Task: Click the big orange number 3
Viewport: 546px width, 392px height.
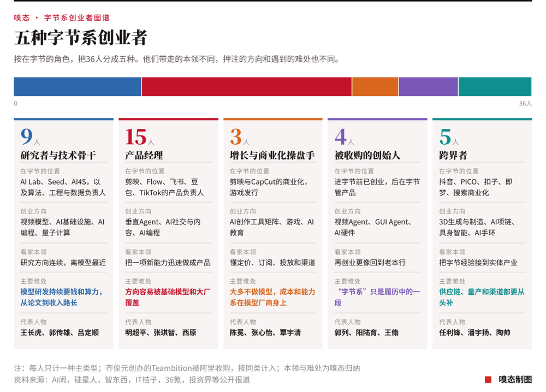Action: (x=236, y=136)
